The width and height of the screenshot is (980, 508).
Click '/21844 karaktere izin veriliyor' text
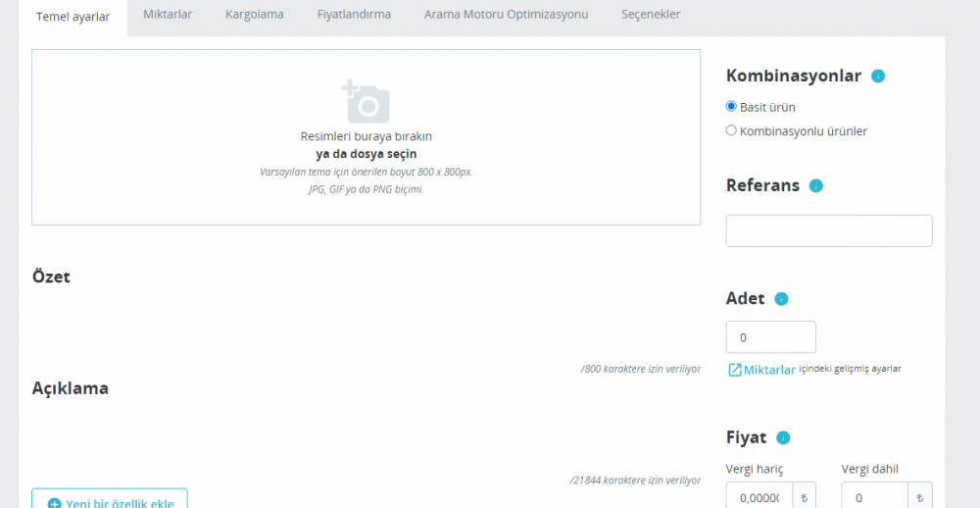pyautogui.click(x=635, y=481)
